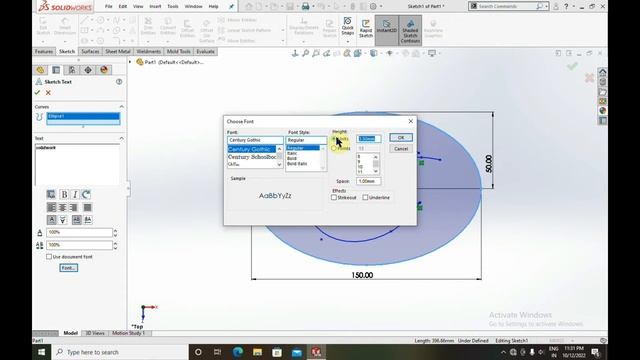Click the Link to Property icon
This screenshot has height=360, width=640.
[51, 194]
